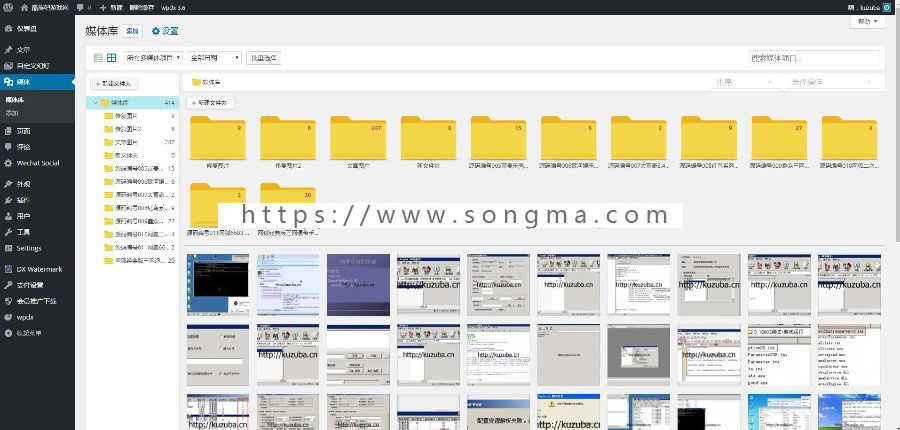The image size is (900, 430).
Task: Select the Add New (添加) media submenu
Action: coord(11,113)
